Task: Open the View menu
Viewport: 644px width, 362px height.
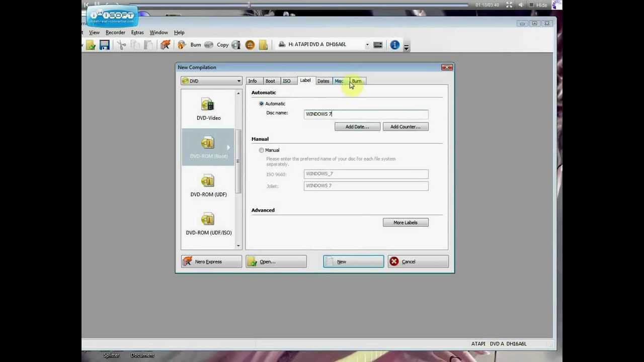Action: pos(94,32)
